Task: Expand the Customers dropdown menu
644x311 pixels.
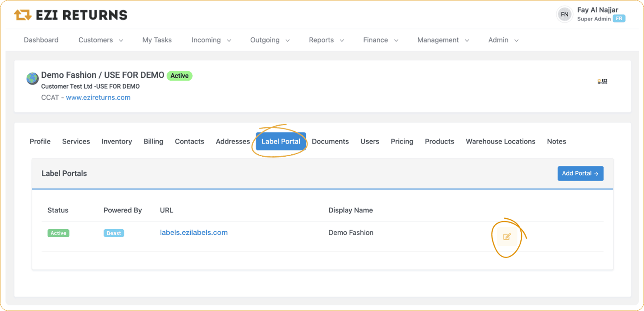Action: [x=101, y=40]
